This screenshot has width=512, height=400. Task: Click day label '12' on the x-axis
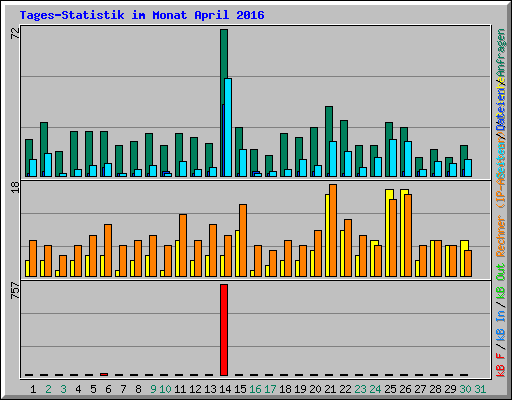tap(195, 389)
